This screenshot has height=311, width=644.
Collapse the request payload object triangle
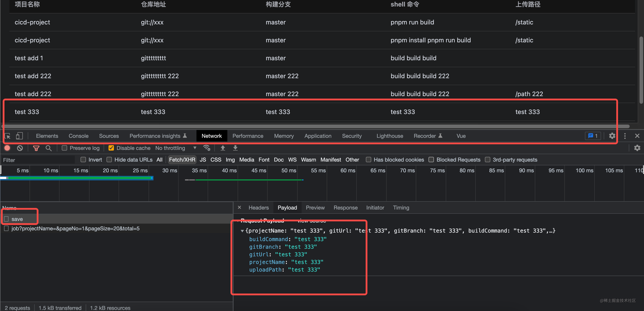pos(242,231)
